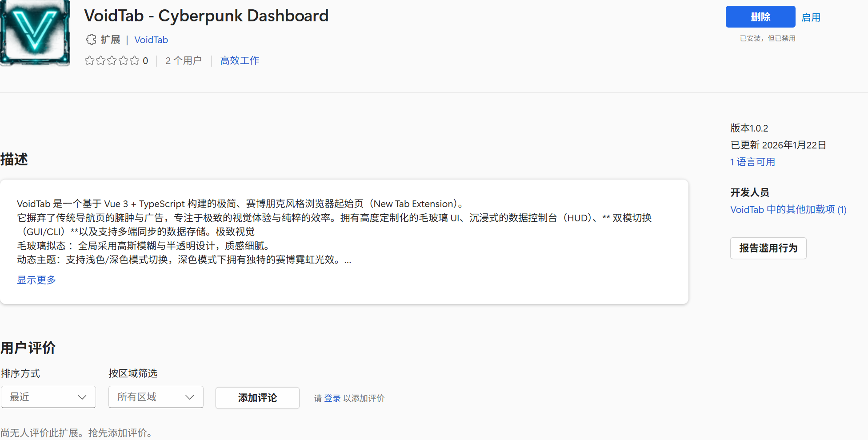This screenshot has width=868, height=440.
Task: Open the 所有区域 region filter dropdown
Action: [156, 397]
